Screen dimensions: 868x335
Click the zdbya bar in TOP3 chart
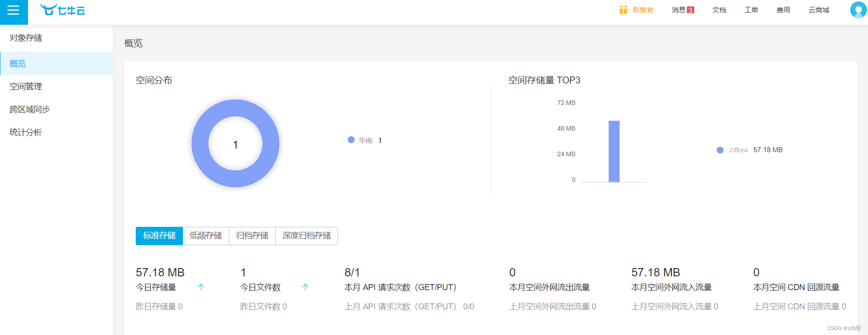pos(614,151)
